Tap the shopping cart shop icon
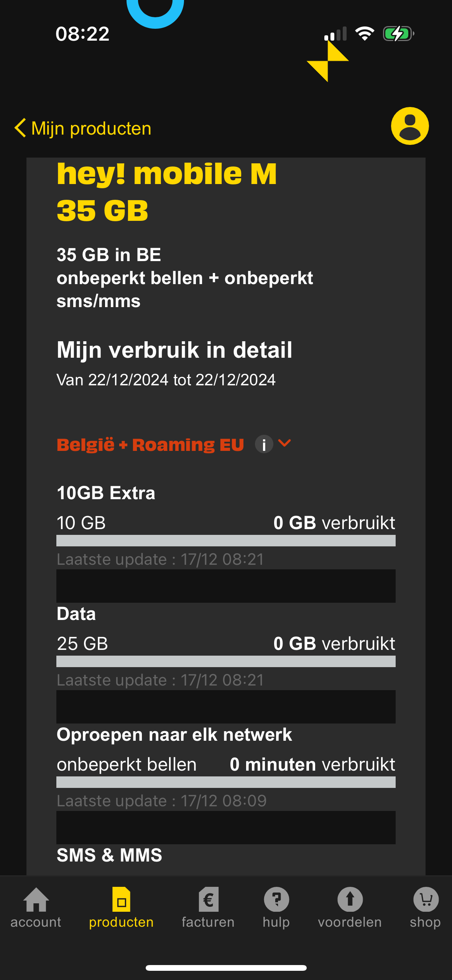Image resolution: width=452 pixels, height=980 pixels. tap(426, 899)
